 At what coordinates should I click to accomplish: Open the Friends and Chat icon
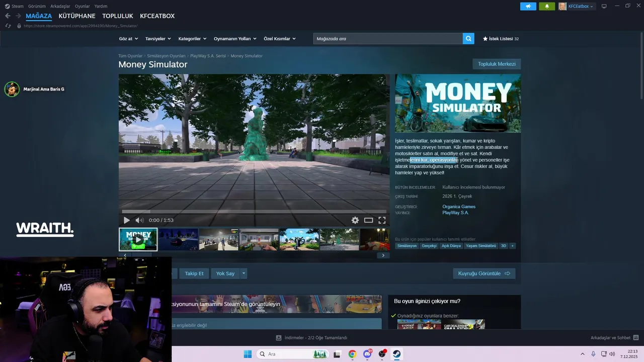(636, 338)
